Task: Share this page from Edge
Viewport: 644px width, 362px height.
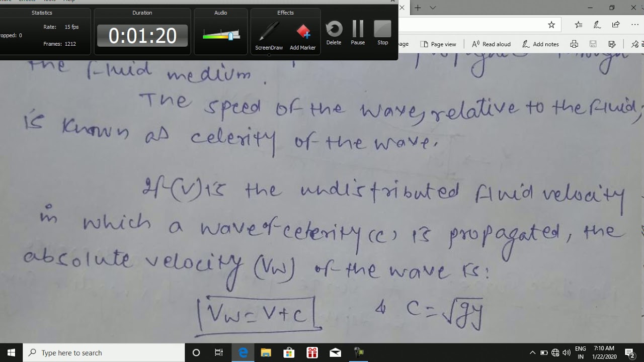Action: coord(616,25)
